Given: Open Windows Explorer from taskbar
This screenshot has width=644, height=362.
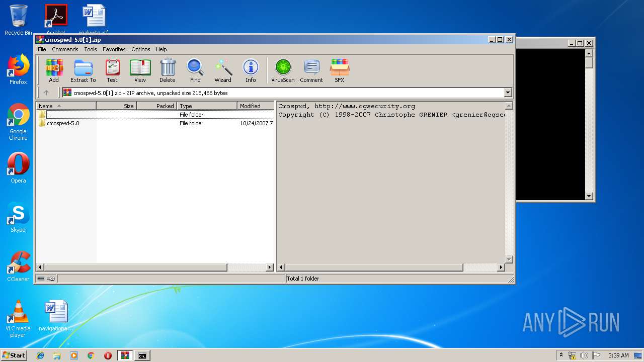Looking at the screenshot, I should pos(57,355).
